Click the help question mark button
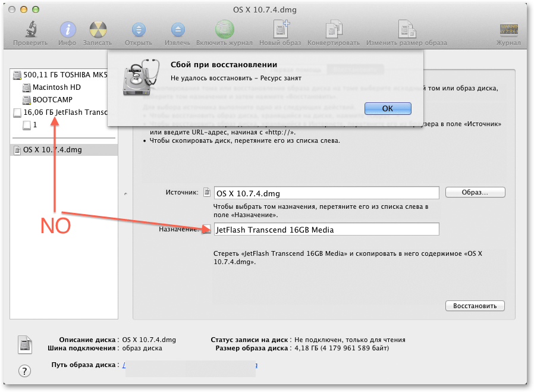This screenshot has height=392, width=534. pos(24,371)
